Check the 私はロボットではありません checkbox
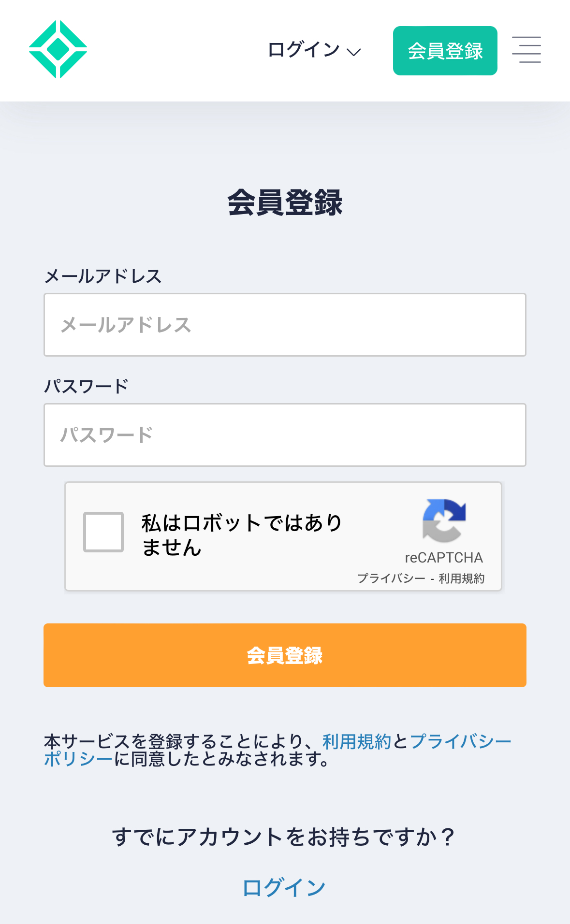570x924 pixels. click(103, 532)
